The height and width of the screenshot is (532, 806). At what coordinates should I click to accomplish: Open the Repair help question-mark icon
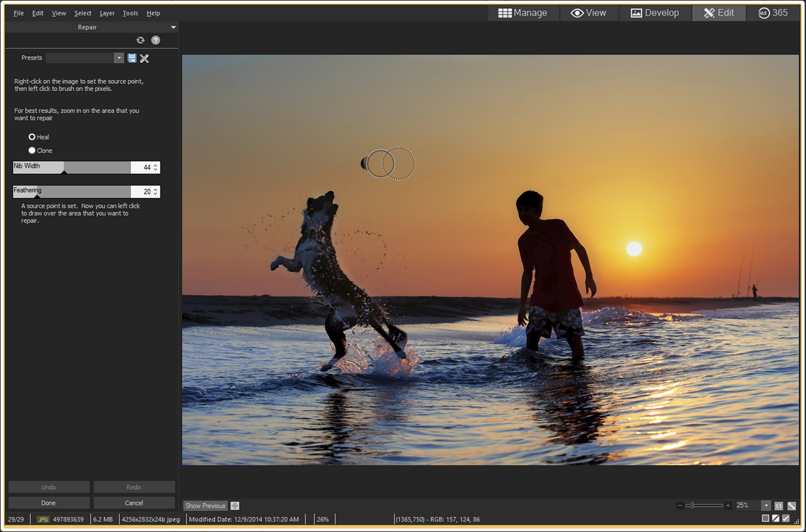(x=155, y=40)
